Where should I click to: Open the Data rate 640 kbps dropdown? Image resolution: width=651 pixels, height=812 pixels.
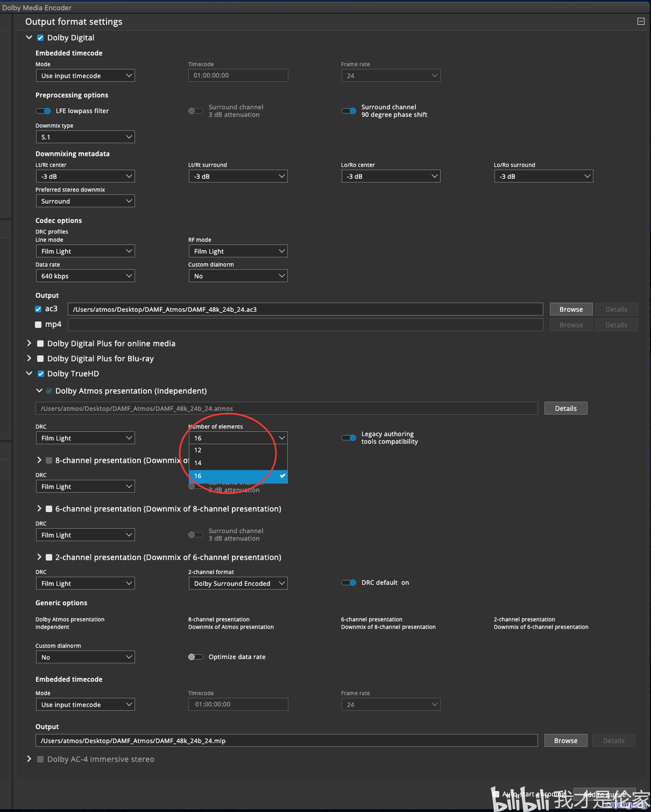pos(85,276)
